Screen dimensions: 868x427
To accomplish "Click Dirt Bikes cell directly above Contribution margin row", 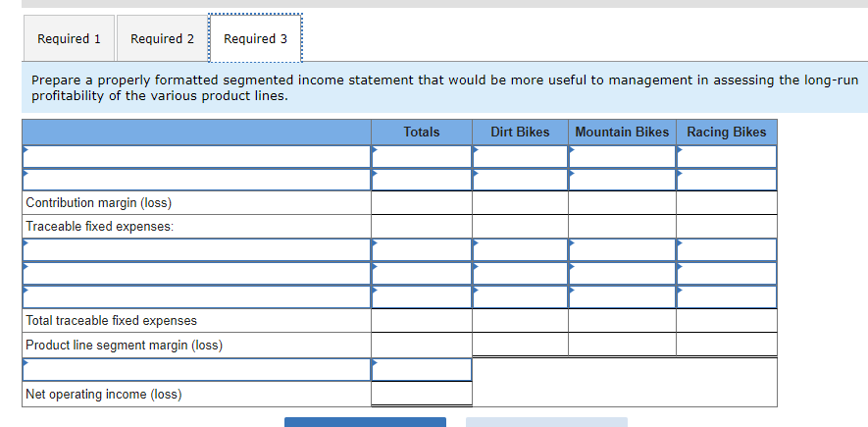I will [x=521, y=180].
